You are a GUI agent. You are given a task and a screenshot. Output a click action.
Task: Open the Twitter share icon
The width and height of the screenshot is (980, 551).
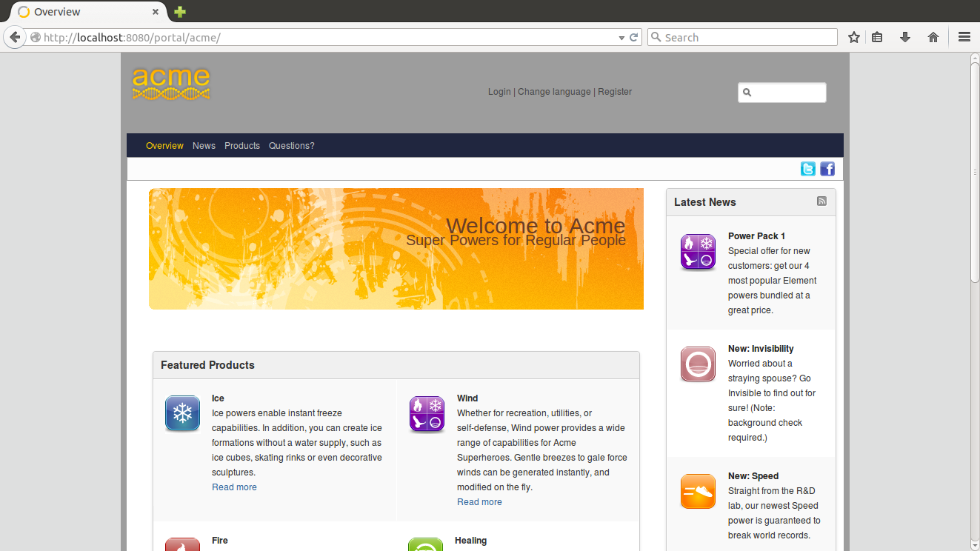click(x=808, y=169)
